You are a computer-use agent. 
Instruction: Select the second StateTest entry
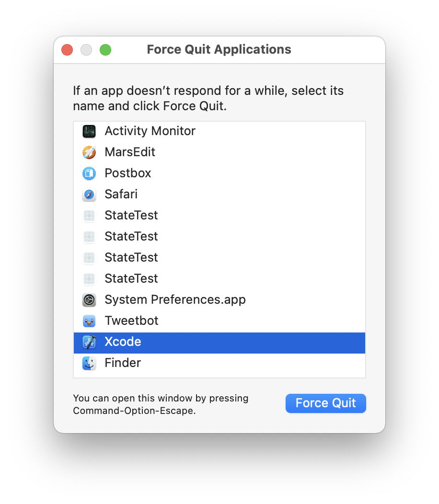pyautogui.click(x=131, y=236)
